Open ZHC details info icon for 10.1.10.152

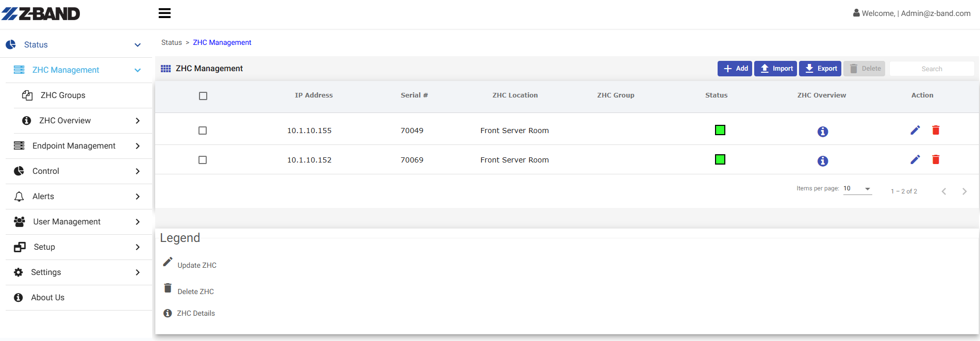pyautogui.click(x=823, y=161)
